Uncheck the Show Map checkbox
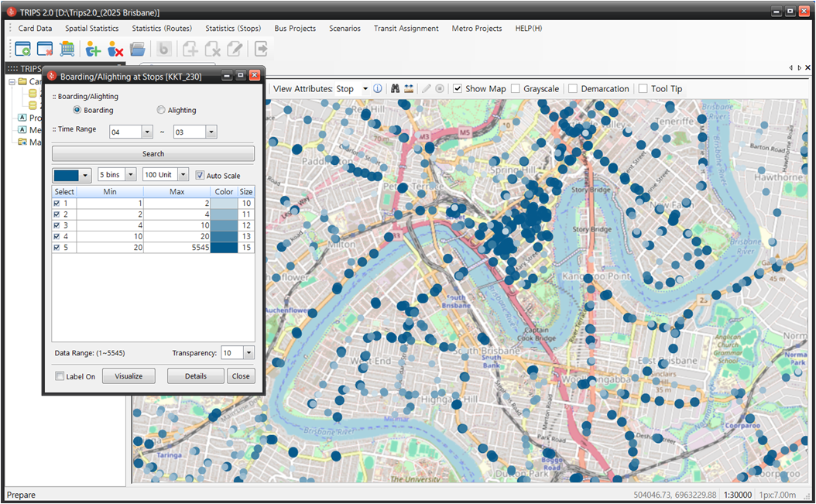Screen dimensions: 816x504 tap(458, 88)
